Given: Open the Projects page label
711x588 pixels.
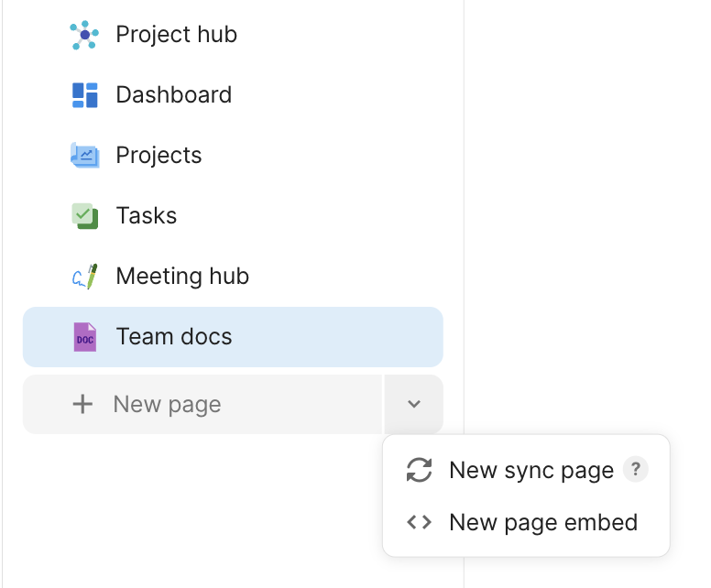Looking at the screenshot, I should click(159, 156).
